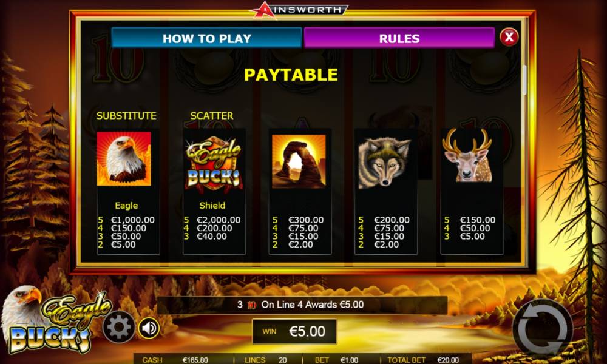Click the Eagle Bucks game logo
The width and height of the screenshot is (607, 364).
pyautogui.click(x=56, y=320)
